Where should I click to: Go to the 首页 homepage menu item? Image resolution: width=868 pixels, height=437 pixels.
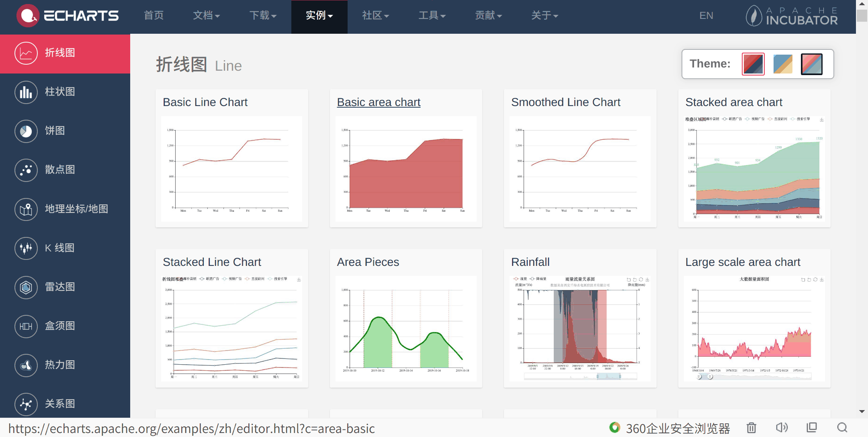(x=153, y=16)
